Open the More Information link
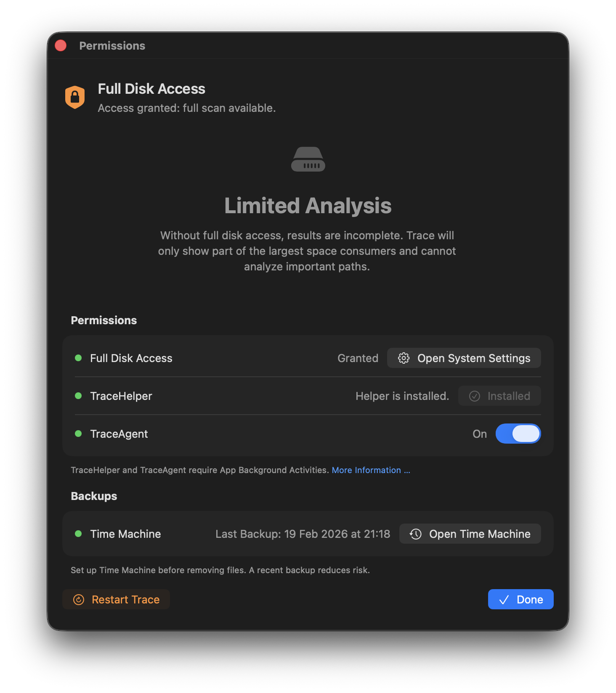 point(370,470)
